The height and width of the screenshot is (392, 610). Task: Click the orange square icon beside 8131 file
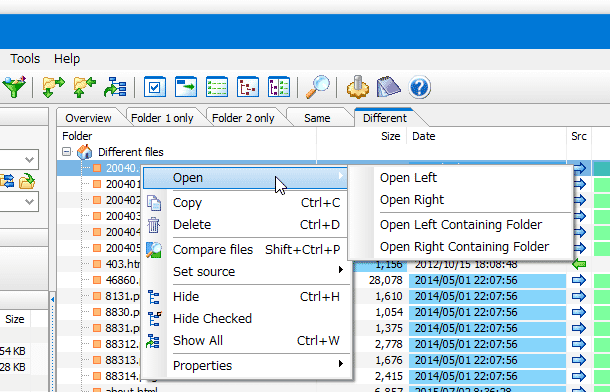pyautogui.click(x=97, y=296)
